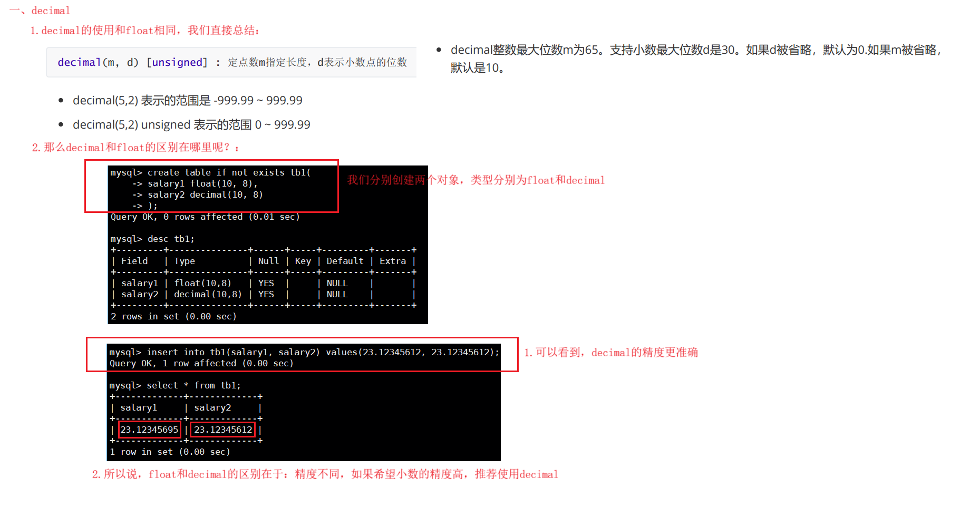Click the desc tb1 command
The height and width of the screenshot is (526, 980).
click(152, 239)
